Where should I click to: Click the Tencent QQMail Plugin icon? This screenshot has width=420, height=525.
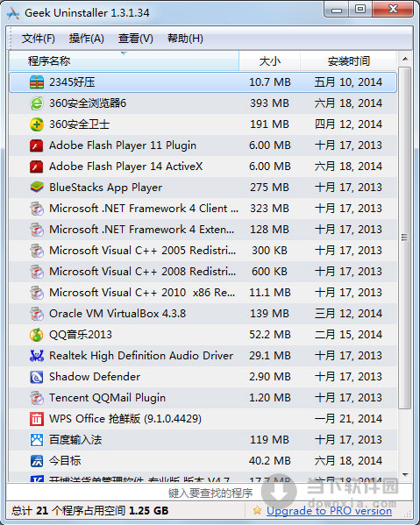tap(37, 398)
